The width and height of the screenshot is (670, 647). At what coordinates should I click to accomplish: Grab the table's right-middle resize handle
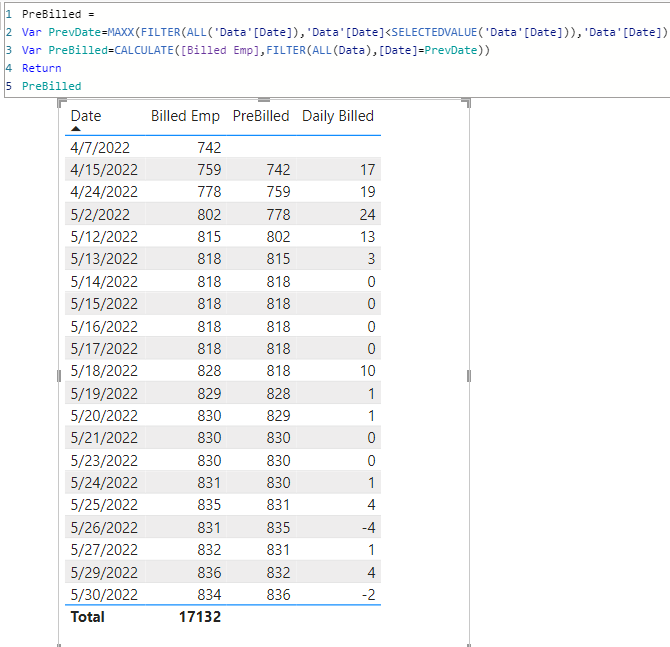(469, 376)
